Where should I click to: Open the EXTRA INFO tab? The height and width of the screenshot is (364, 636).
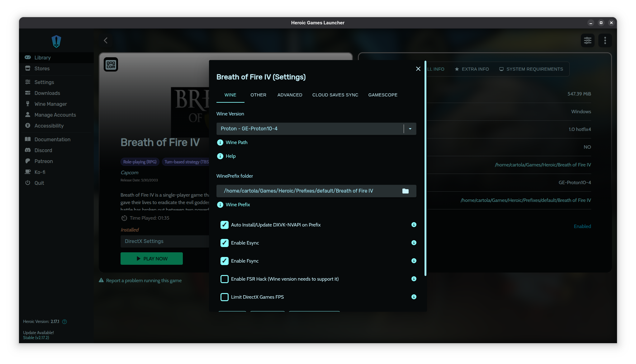click(x=472, y=69)
